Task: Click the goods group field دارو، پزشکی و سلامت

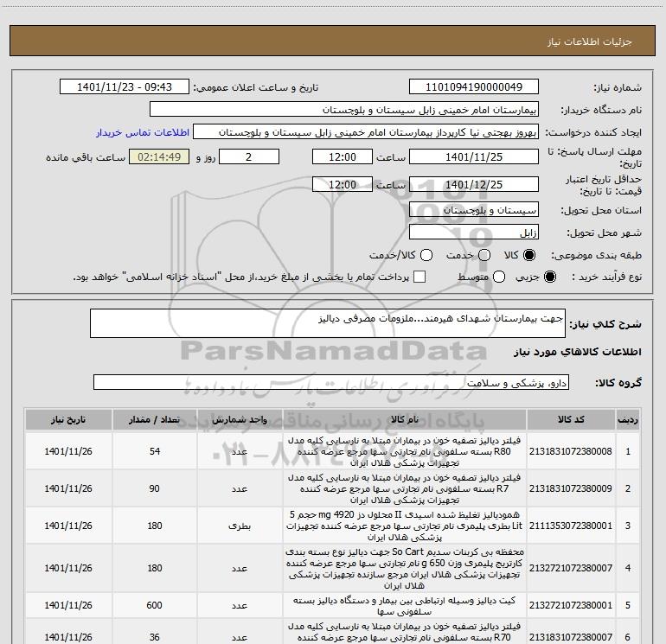Action: point(331,382)
